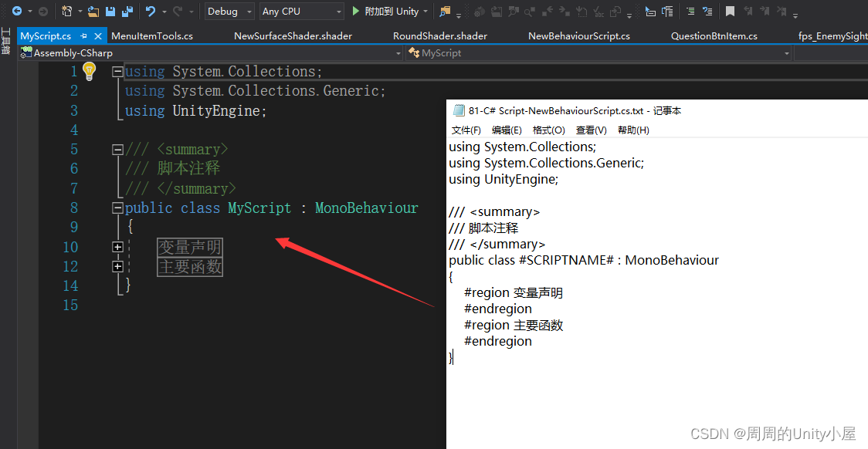Close the MyScript.cs tab

click(x=98, y=36)
